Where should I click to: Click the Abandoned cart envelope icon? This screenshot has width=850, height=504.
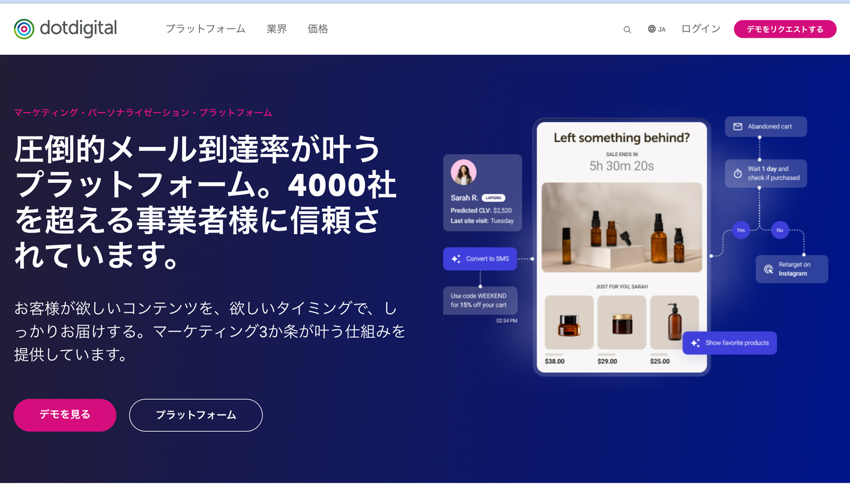[737, 126]
